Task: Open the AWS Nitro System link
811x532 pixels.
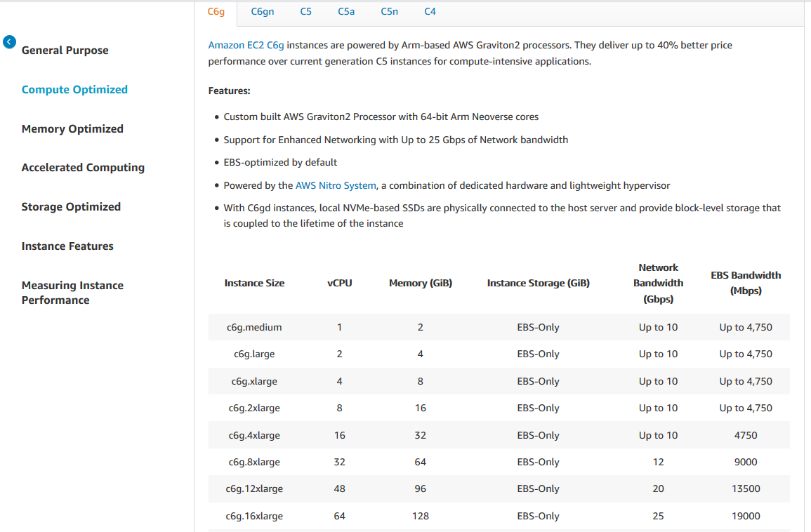Action: [x=336, y=186]
